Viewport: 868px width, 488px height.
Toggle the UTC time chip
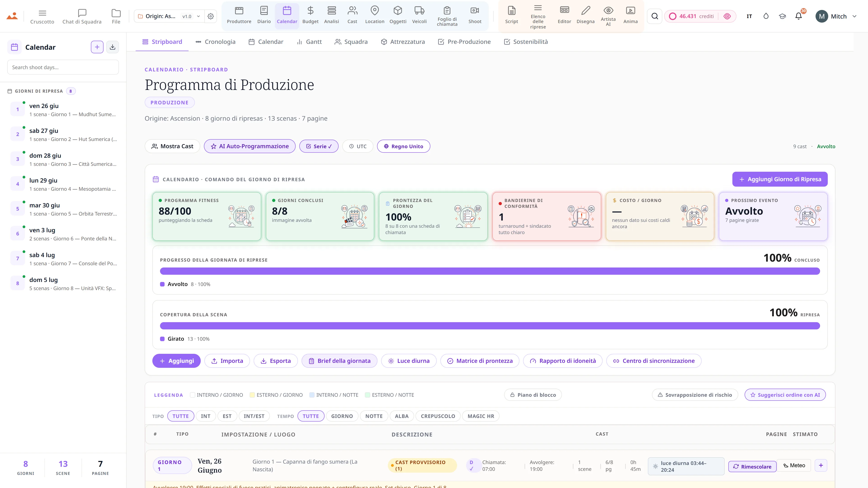pos(358,146)
